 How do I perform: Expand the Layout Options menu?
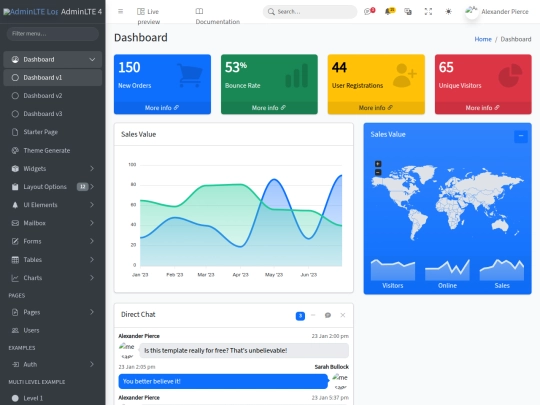point(53,187)
